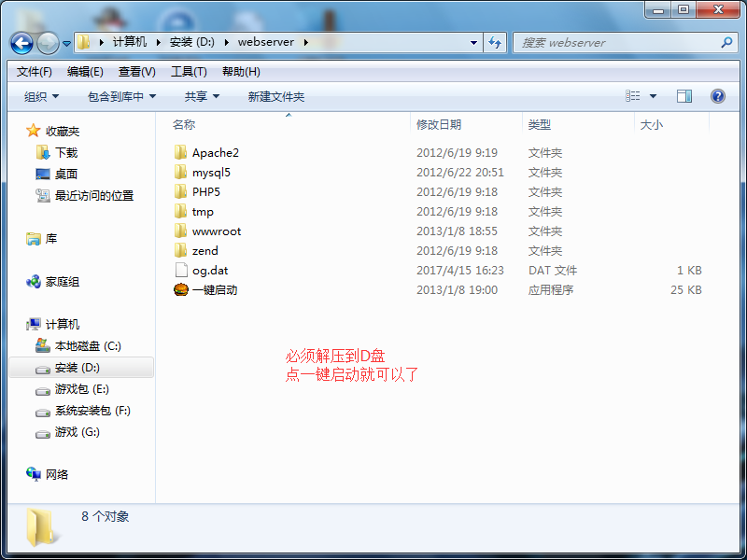Select 计算机 in the navigation pane
747x560 pixels.
pyautogui.click(x=62, y=324)
